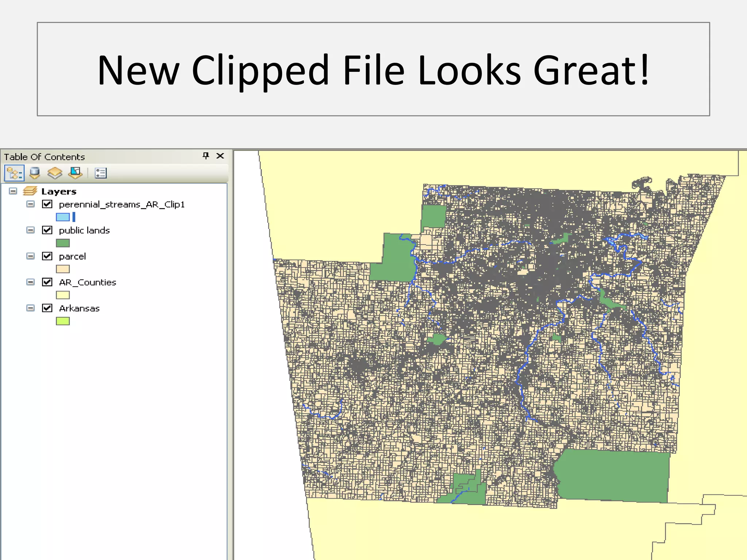747x560 pixels.
Task: Click the Layers data frame icon
Action: coord(30,191)
